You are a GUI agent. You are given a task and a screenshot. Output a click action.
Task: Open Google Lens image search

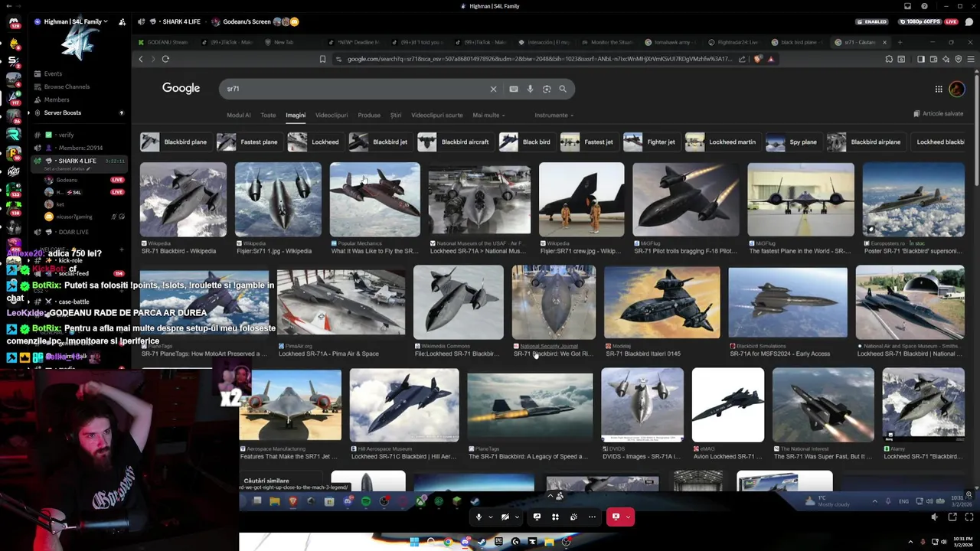tap(547, 89)
